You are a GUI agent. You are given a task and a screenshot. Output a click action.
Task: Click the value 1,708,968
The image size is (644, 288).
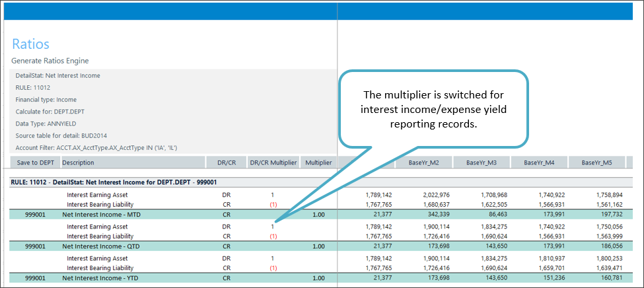coord(493,195)
